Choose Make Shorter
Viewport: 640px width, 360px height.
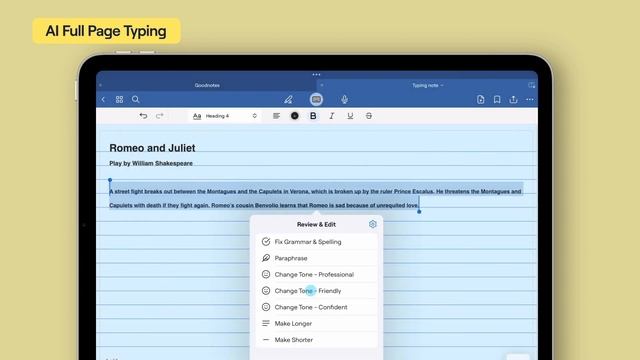pos(316,340)
